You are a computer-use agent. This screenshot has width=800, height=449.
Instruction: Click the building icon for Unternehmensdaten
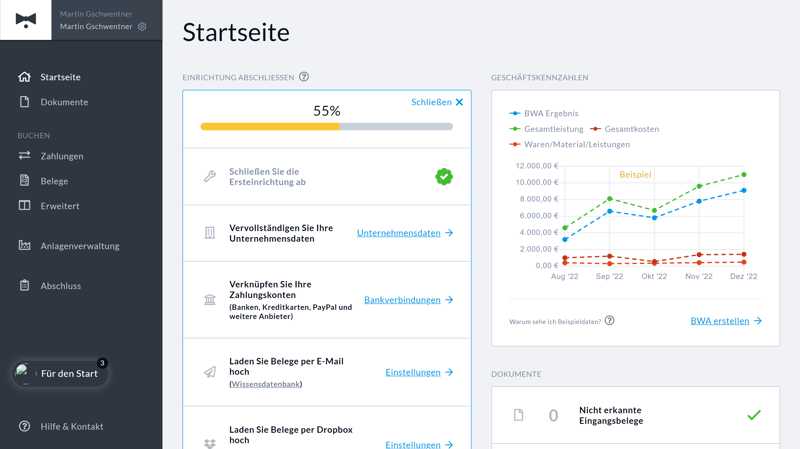tap(210, 233)
